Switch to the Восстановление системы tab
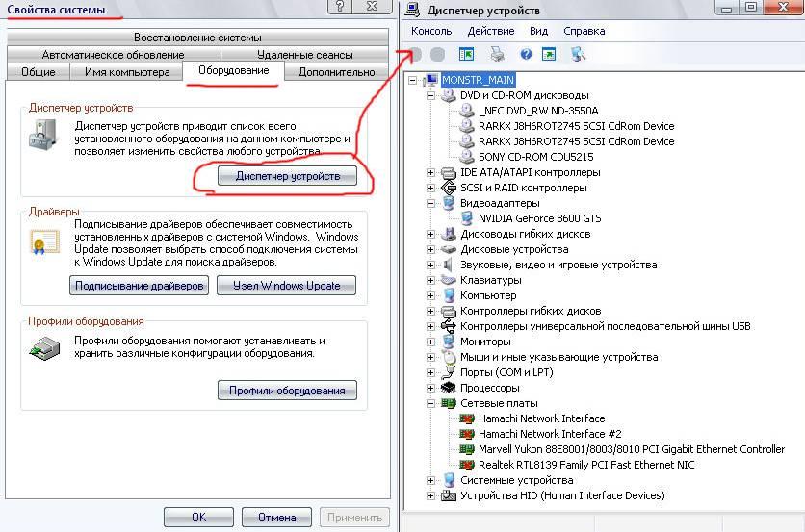The image size is (805, 532). (x=197, y=38)
